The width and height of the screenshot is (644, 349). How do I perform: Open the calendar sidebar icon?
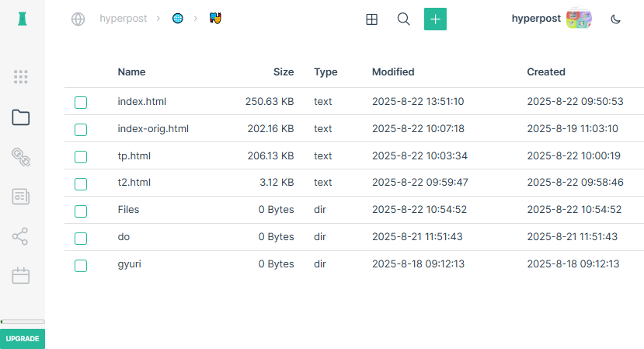tap(20, 276)
